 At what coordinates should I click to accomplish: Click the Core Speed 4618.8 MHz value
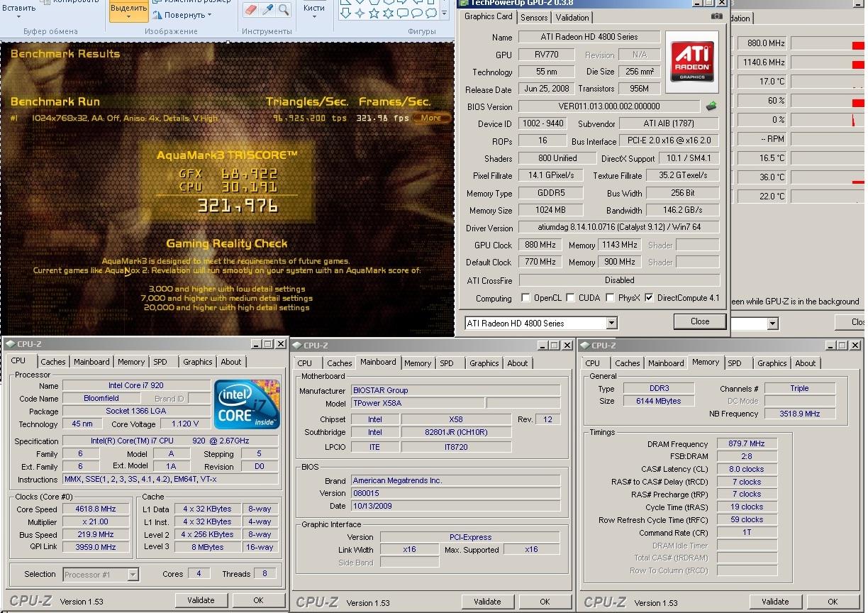click(x=95, y=509)
